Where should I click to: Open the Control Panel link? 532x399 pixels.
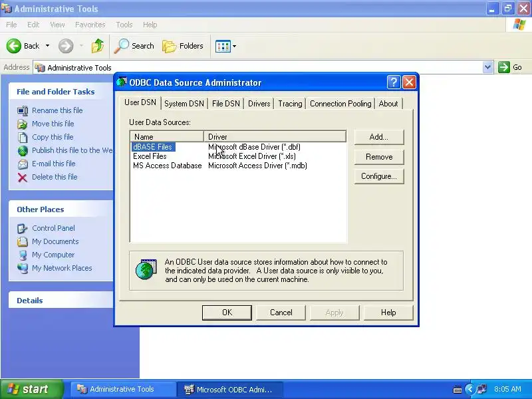53,228
